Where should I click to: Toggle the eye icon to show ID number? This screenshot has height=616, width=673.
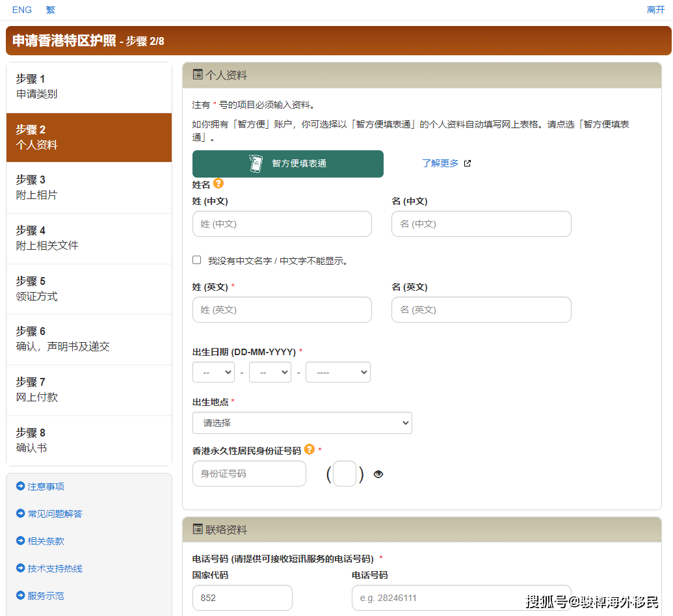(x=378, y=474)
